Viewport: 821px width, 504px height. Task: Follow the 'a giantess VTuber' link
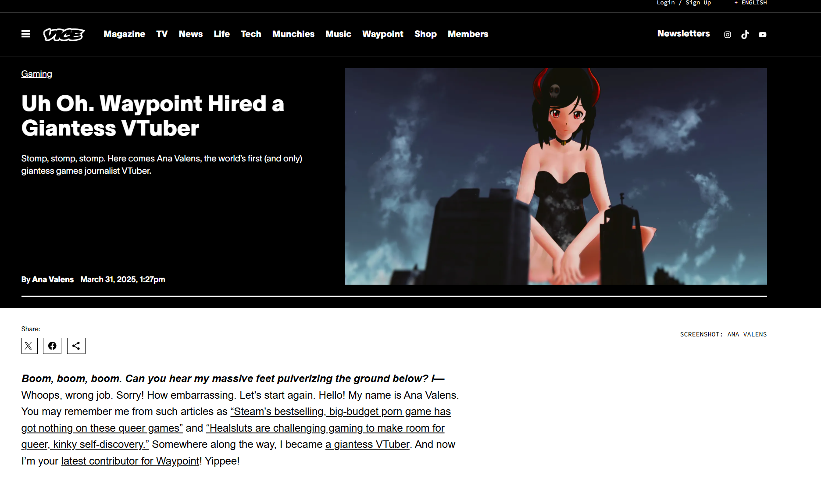tap(368, 444)
